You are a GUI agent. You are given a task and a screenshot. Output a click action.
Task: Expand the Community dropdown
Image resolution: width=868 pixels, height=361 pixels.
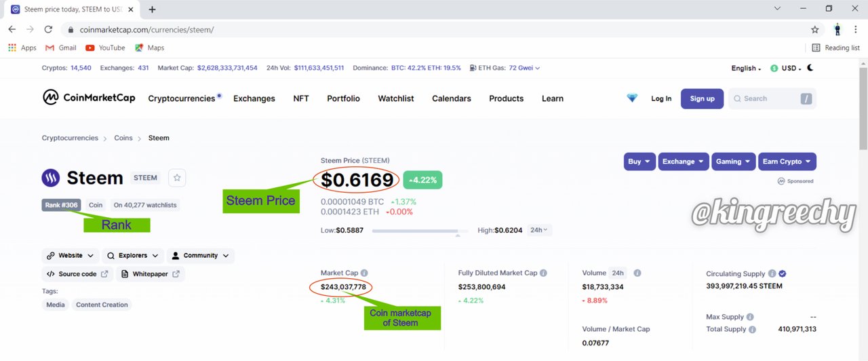pyautogui.click(x=200, y=256)
